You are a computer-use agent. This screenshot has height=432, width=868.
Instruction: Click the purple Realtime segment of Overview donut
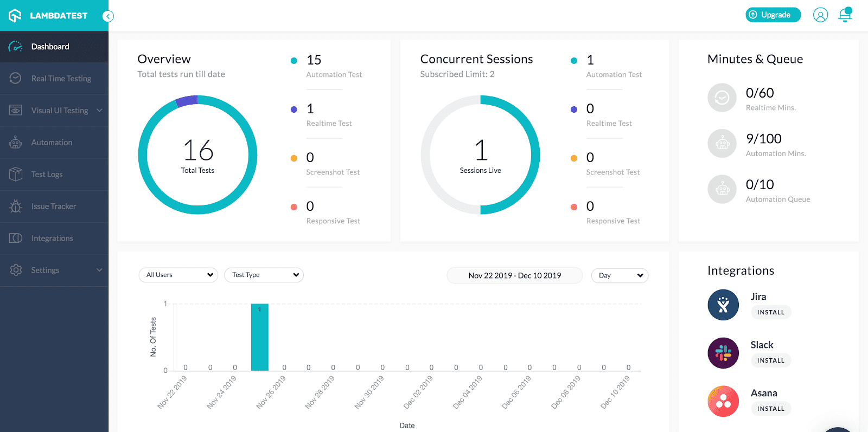pyautogui.click(x=187, y=101)
